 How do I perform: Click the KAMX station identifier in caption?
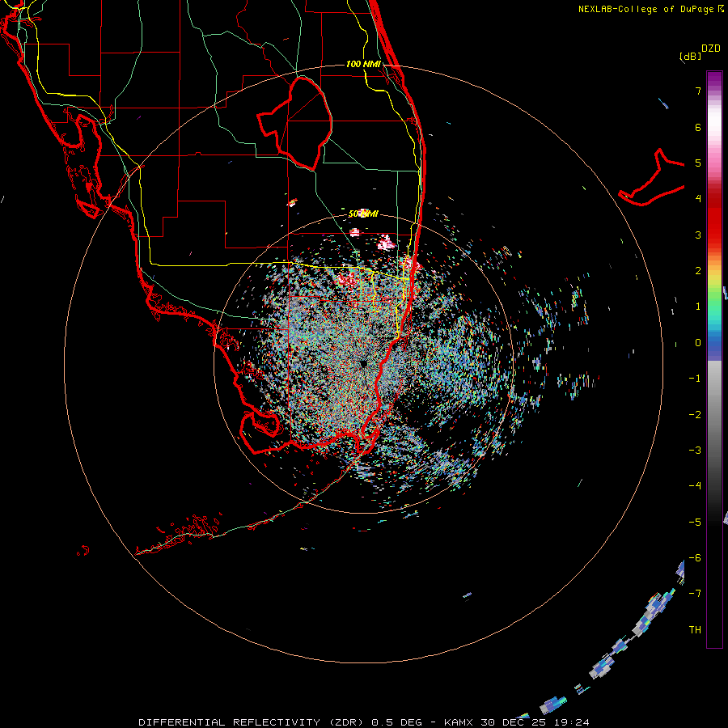pos(459,722)
